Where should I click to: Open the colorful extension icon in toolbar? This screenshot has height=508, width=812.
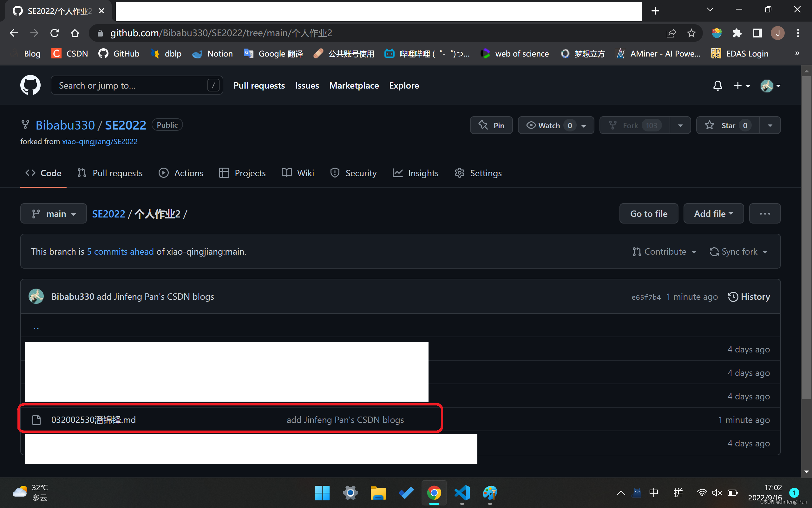717,33
